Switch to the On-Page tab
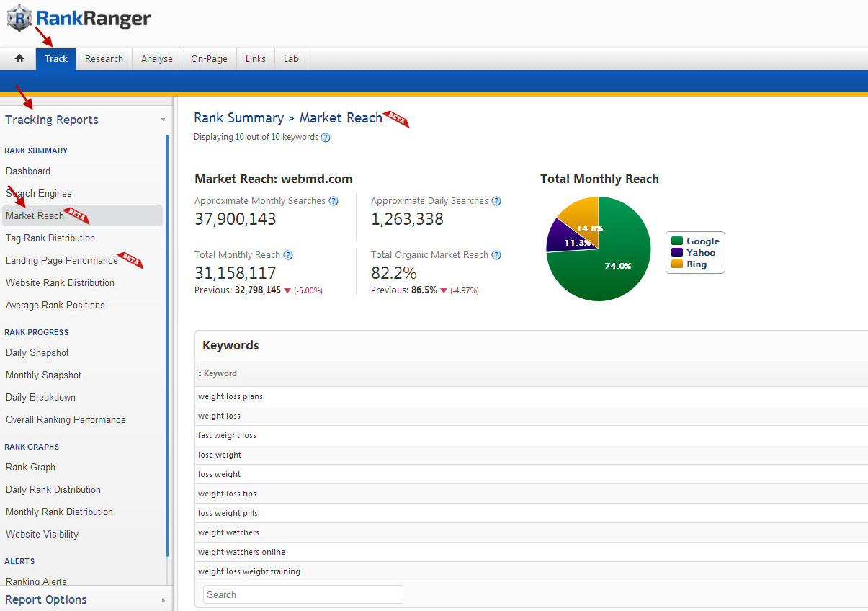 click(x=209, y=59)
